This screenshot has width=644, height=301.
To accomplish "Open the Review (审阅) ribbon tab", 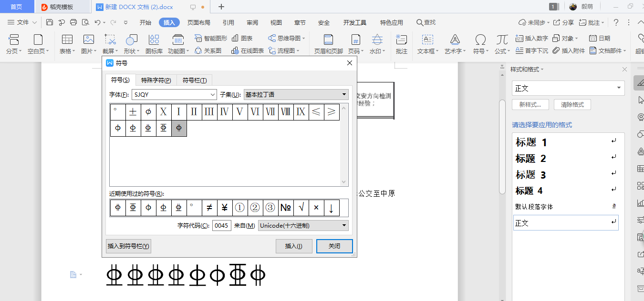I will pos(252,22).
